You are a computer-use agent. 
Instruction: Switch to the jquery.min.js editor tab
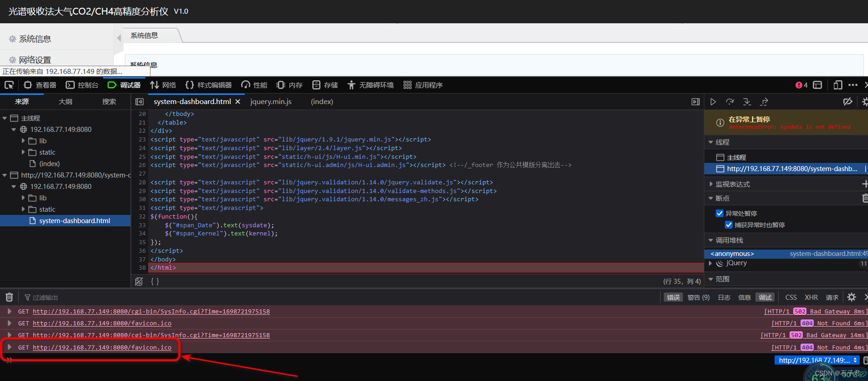271,102
